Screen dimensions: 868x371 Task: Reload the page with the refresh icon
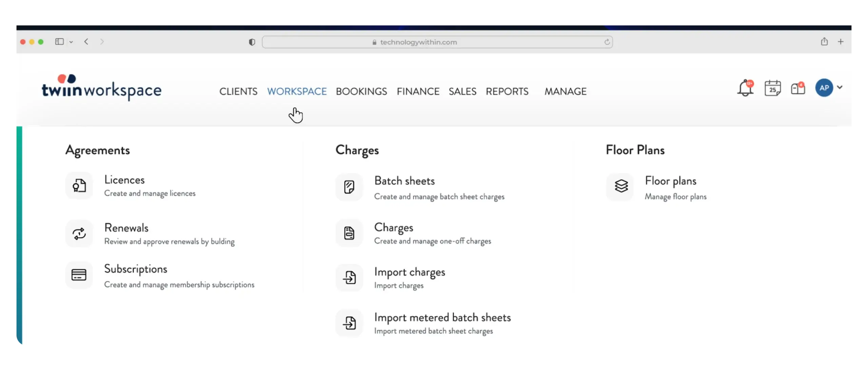(x=607, y=42)
